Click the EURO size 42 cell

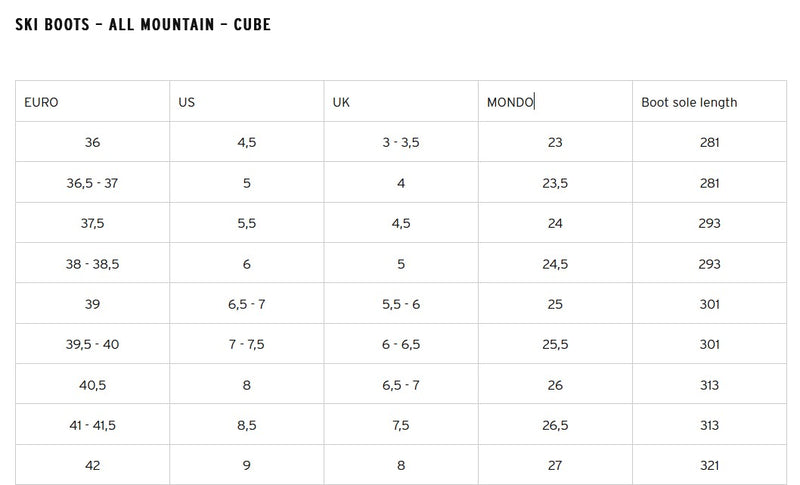93,465
